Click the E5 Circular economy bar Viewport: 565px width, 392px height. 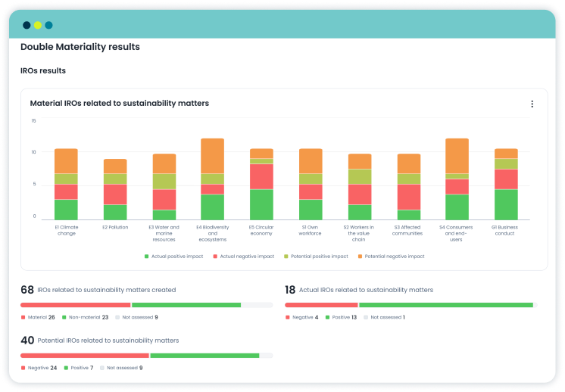(261, 184)
